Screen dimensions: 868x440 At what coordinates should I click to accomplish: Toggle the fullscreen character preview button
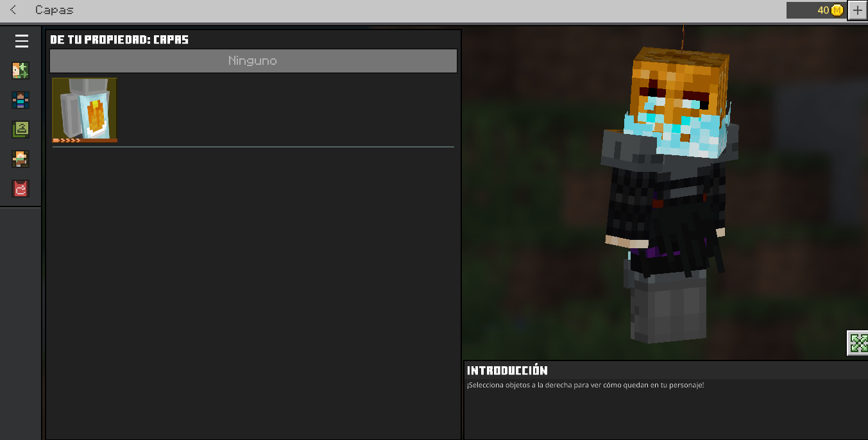click(x=858, y=343)
